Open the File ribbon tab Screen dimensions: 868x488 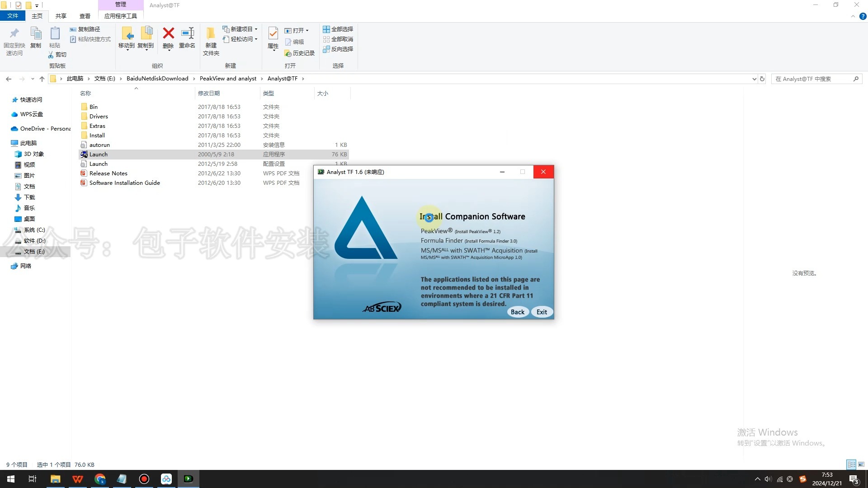pyautogui.click(x=13, y=16)
